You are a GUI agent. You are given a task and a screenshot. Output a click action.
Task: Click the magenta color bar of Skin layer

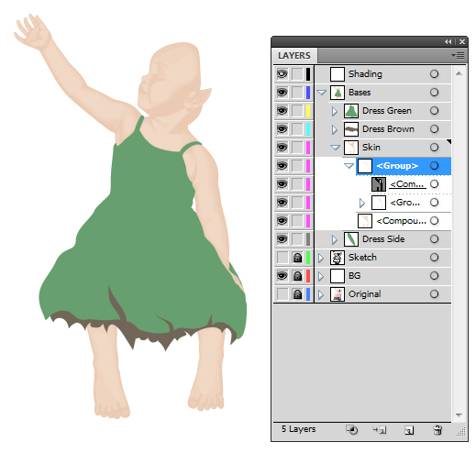308,148
